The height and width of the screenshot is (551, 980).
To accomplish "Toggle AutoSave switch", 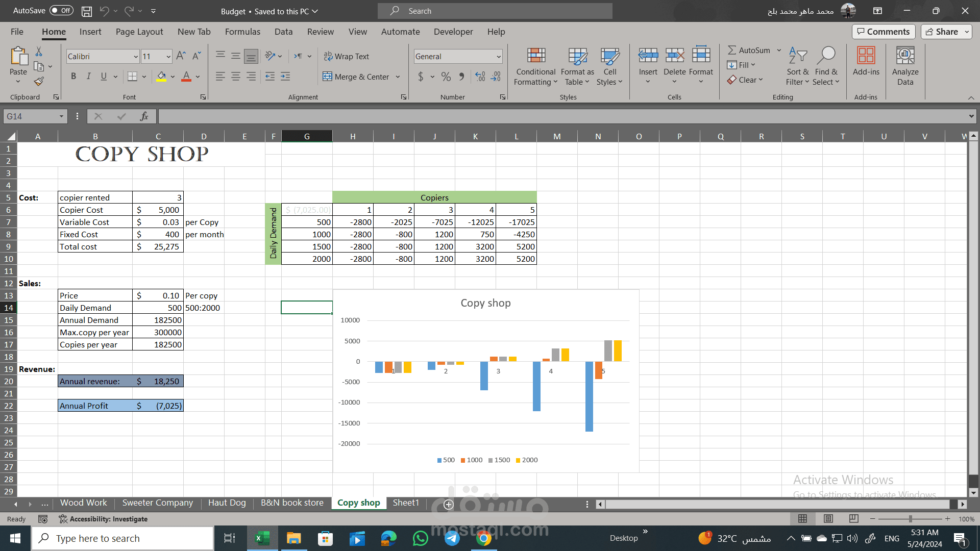I will pyautogui.click(x=61, y=10).
